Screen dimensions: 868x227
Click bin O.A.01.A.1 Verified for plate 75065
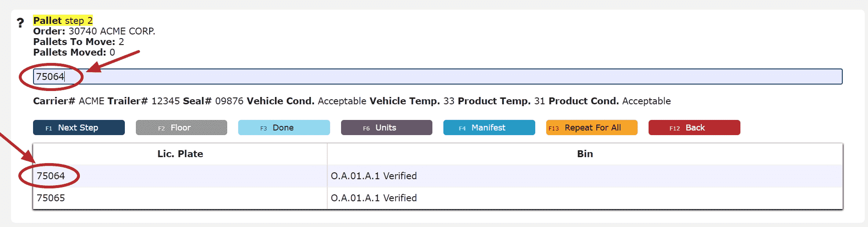pyautogui.click(x=374, y=198)
